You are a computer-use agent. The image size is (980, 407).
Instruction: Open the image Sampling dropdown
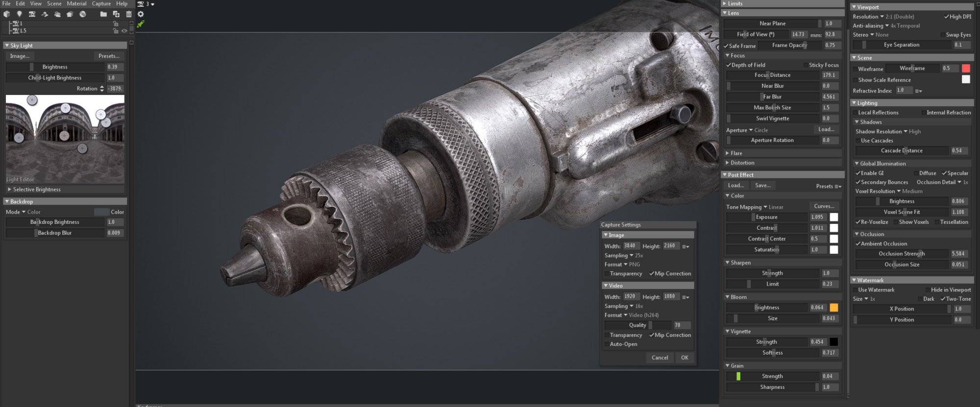click(624, 256)
